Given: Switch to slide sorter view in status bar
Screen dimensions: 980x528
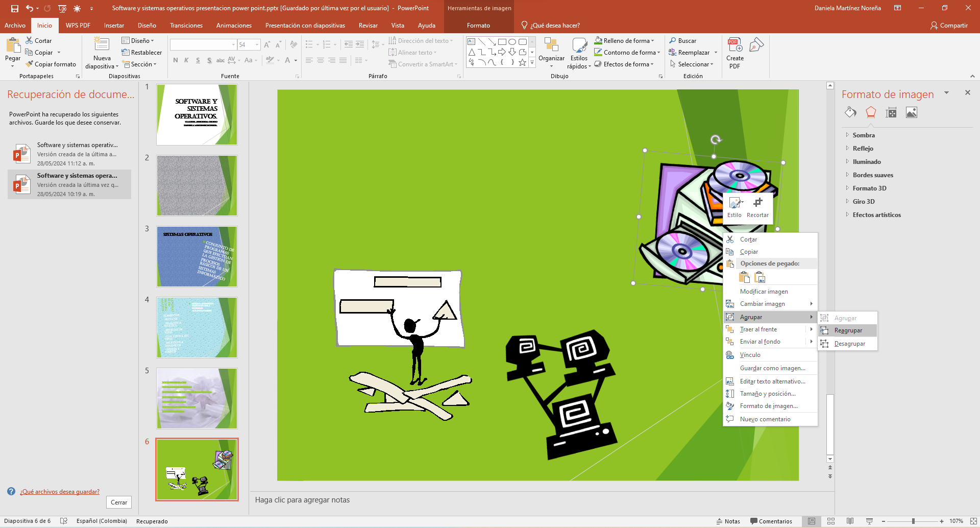Looking at the screenshot, I should tap(831, 521).
